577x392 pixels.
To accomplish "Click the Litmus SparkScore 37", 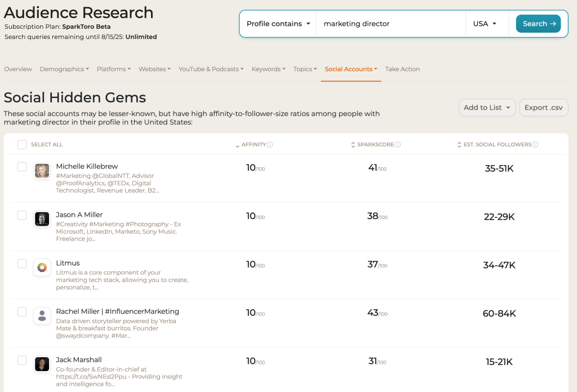I will point(377,264).
